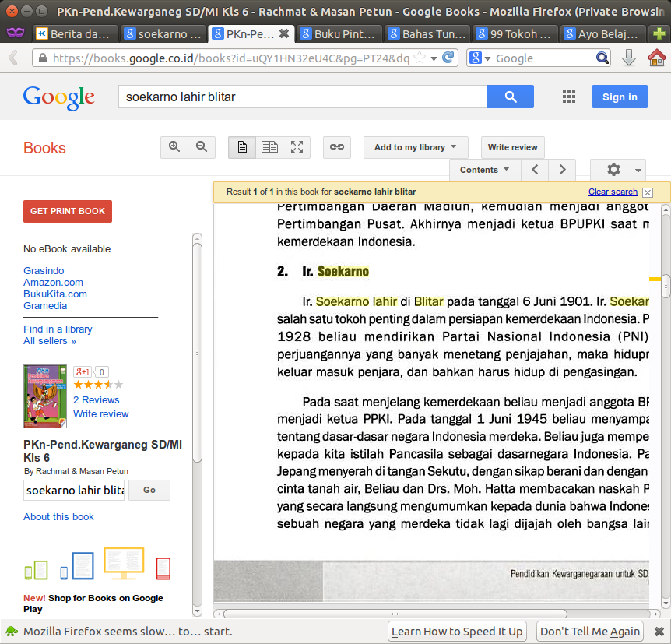Click the Clear search link

(x=613, y=192)
